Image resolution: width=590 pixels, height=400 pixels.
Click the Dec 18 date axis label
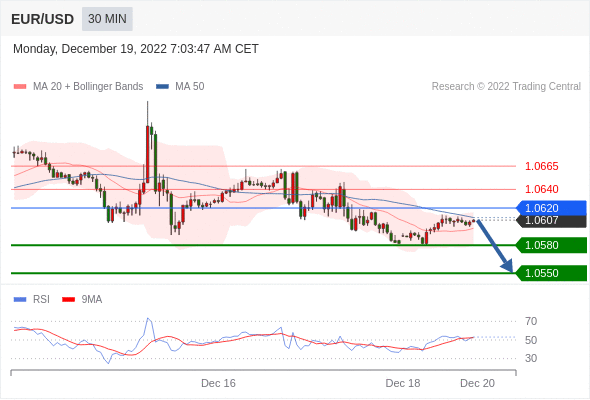coord(403,383)
